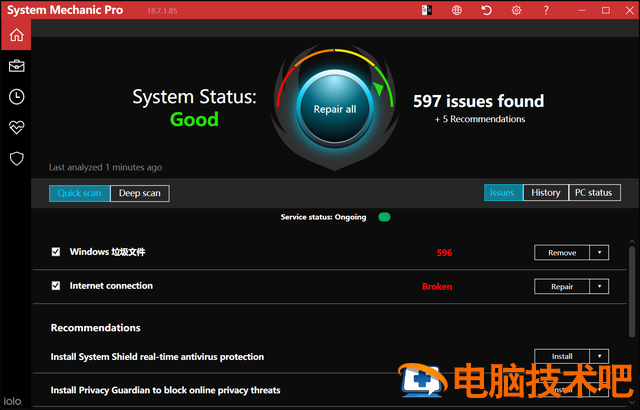Click Remove for Windows 垃圾文件

tap(562, 253)
